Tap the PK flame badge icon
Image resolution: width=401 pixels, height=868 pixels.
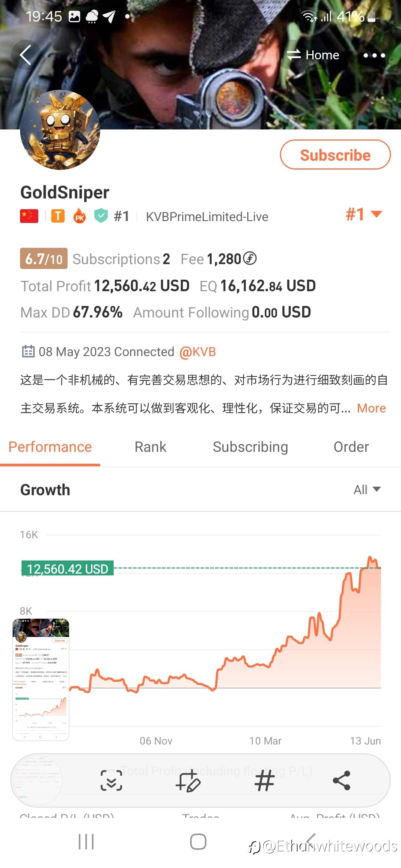click(79, 216)
